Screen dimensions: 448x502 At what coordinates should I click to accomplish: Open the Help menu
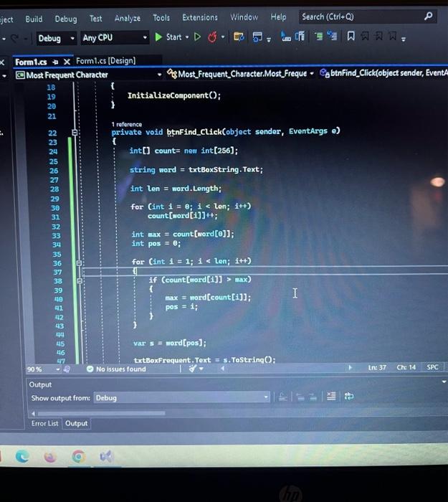click(x=278, y=16)
